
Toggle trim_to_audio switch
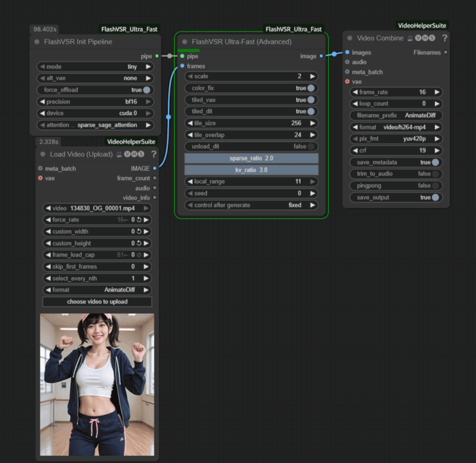click(x=435, y=174)
